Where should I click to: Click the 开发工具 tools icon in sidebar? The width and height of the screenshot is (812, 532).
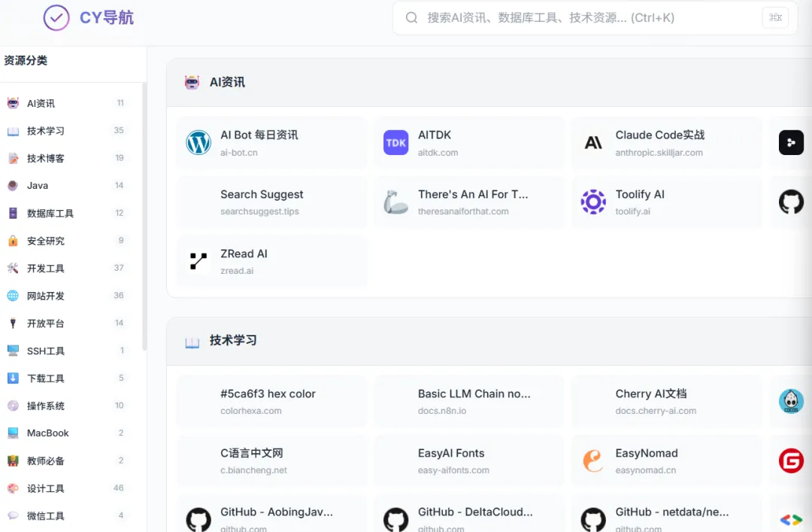(x=13, y=268)
